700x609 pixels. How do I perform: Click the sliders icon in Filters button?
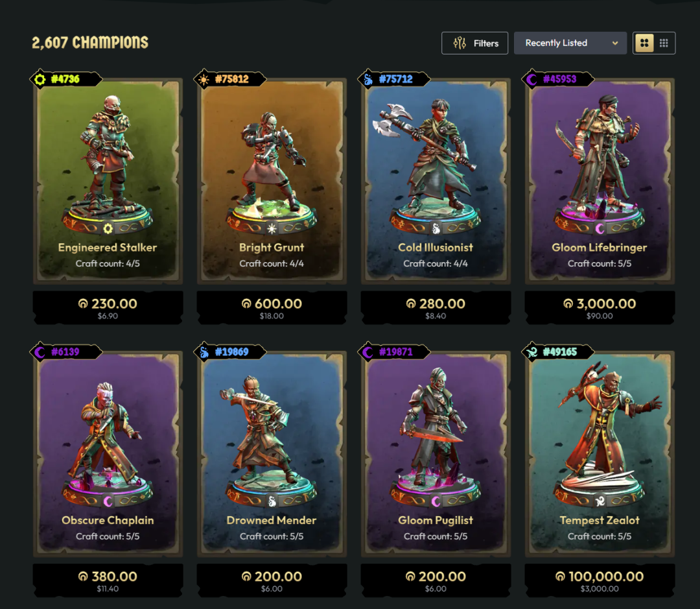pyautogui.click(x=460, y=43)
